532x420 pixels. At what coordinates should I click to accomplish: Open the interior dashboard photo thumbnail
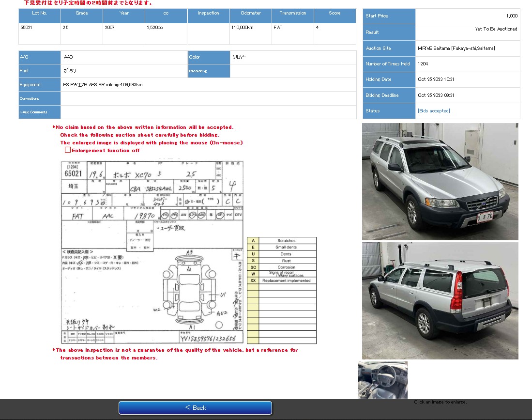(x=382, y=381)
